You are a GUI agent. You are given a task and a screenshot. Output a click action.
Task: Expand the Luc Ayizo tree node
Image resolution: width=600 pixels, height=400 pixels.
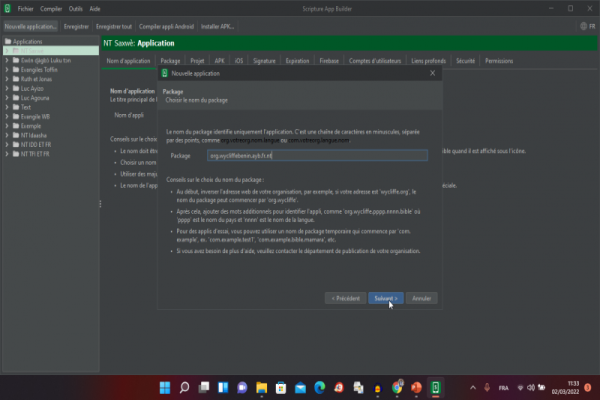[x=8, y=89]
